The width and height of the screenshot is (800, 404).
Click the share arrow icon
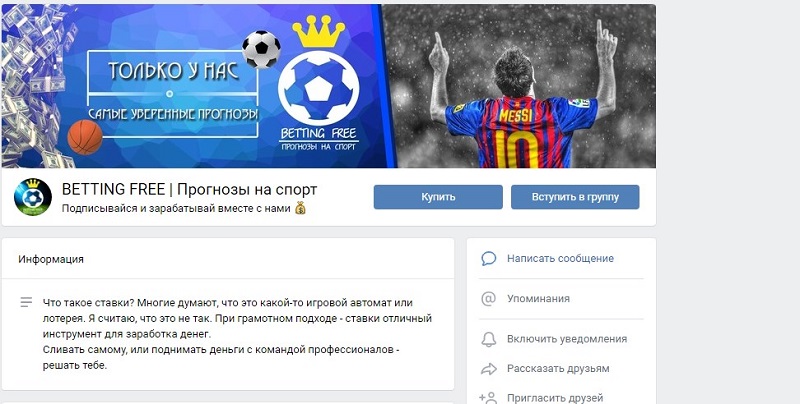[488, 369]
